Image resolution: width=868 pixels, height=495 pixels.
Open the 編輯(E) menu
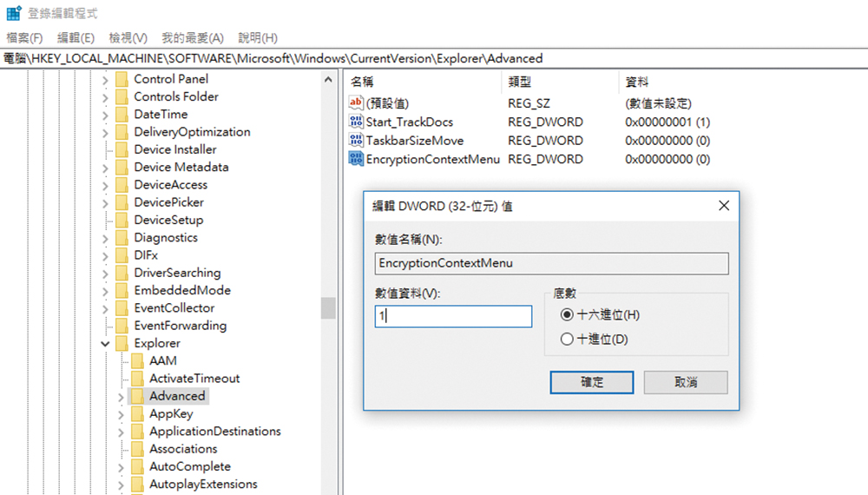click(76, 37)
